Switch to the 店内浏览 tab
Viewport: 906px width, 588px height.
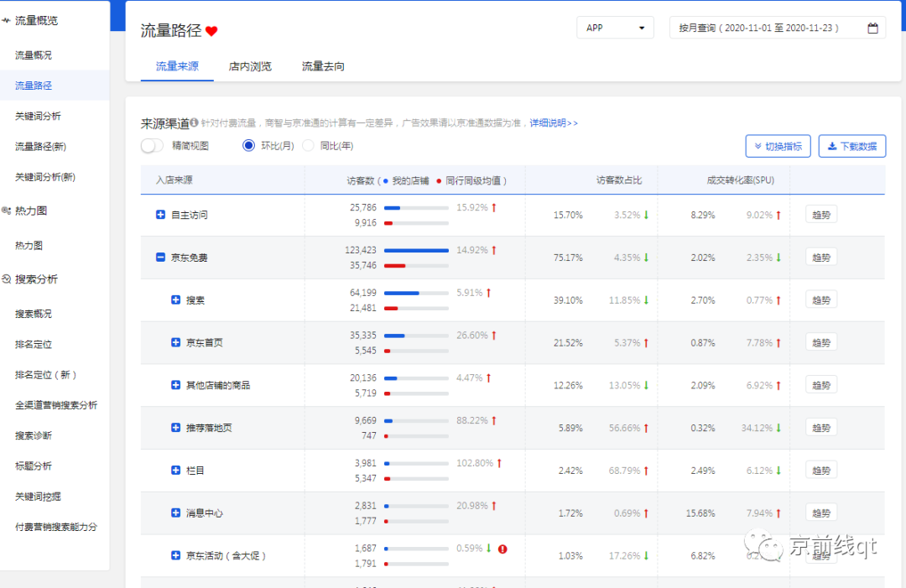[x=250, y=66]
